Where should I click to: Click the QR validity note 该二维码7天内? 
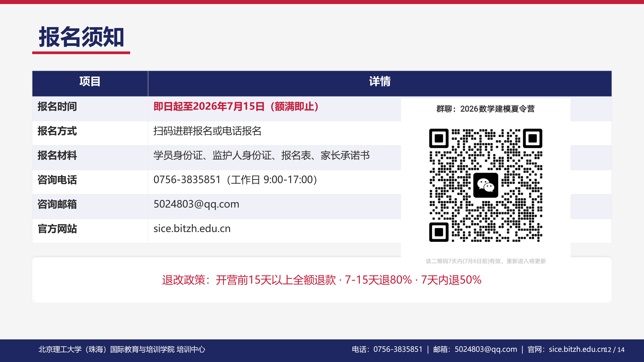click(486, 261)
